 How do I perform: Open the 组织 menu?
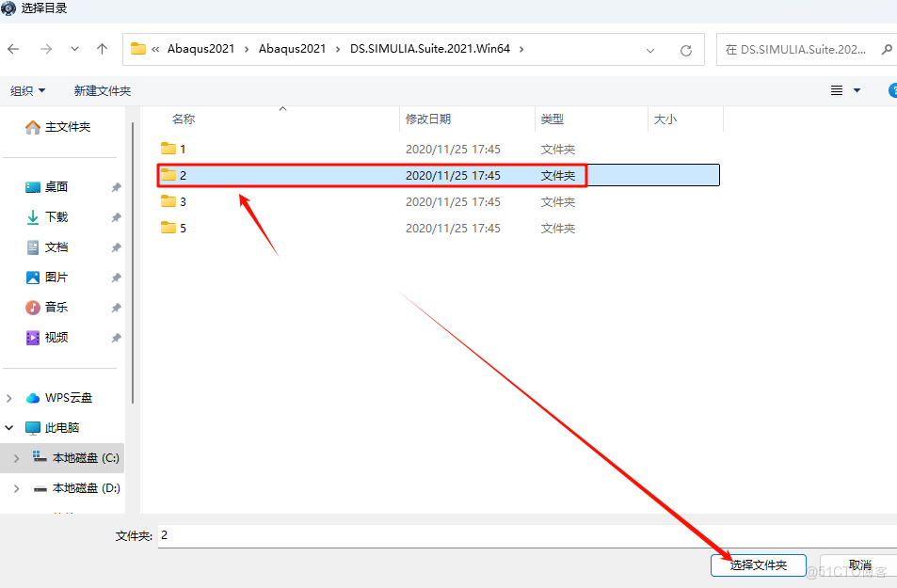[x=28, y=90]
